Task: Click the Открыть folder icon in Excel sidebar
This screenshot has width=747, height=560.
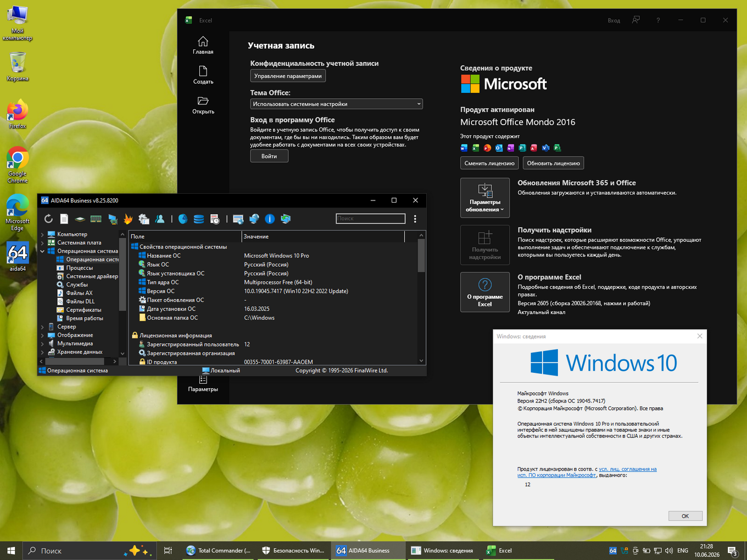Action: point(203,101)
